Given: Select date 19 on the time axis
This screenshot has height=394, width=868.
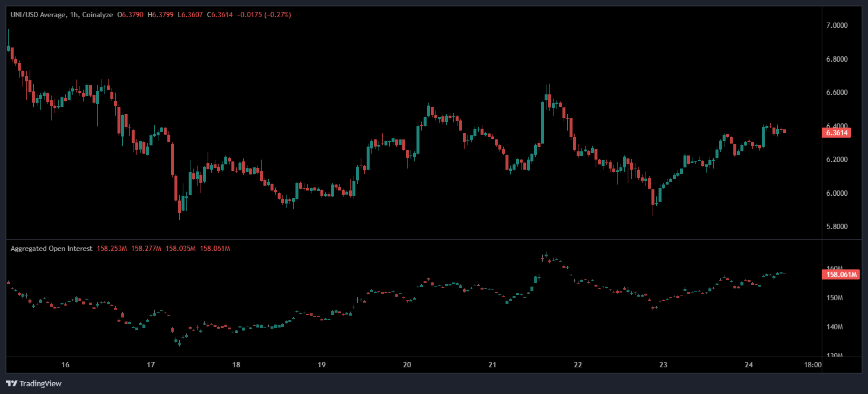Looking at the screenshot, I should (322, 365).
